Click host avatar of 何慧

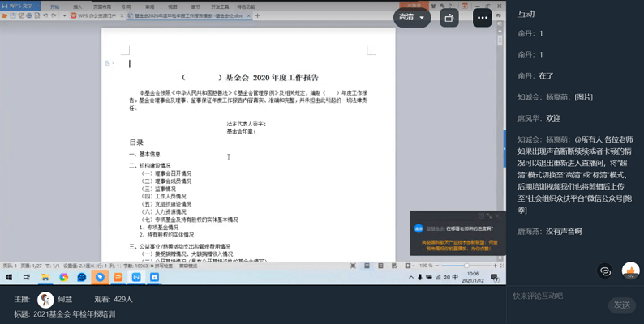[45, 301]
